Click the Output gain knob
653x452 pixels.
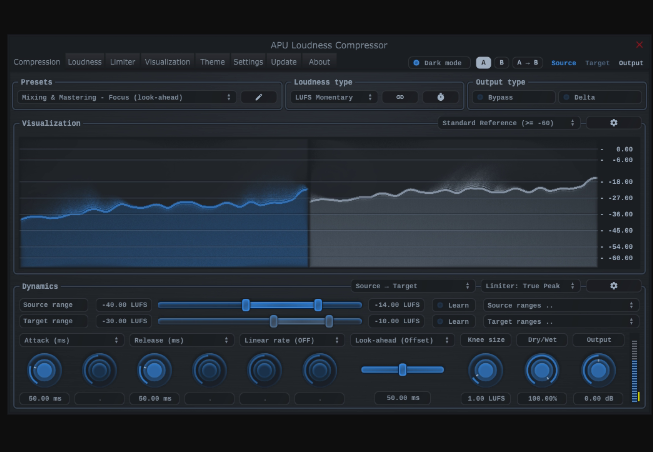coord(598,370)
